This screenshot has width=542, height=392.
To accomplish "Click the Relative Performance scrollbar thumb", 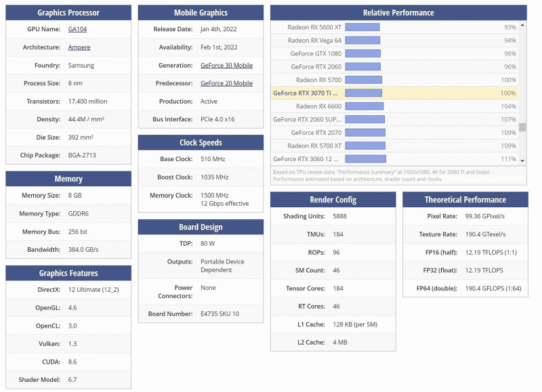I will (522, 127).
